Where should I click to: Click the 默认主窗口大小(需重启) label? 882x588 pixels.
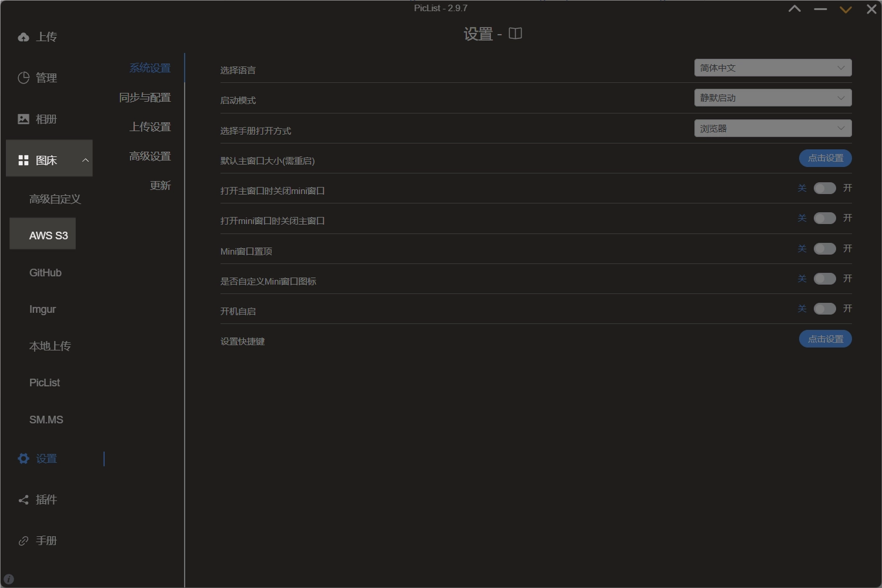pos(268,161)
